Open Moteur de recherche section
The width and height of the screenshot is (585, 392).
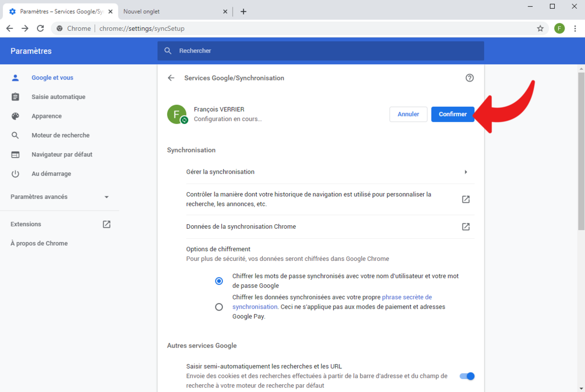[x=60, y=135]
